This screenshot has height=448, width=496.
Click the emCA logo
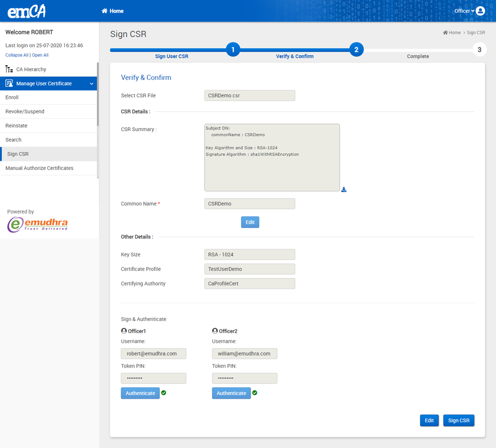point(26,11)
